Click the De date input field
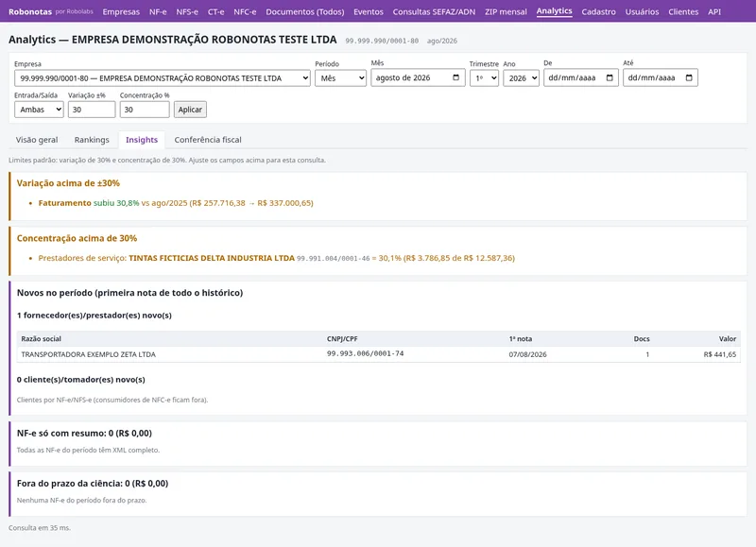The width and height of the screenshot is (756, 547). [x=581, y=77]
